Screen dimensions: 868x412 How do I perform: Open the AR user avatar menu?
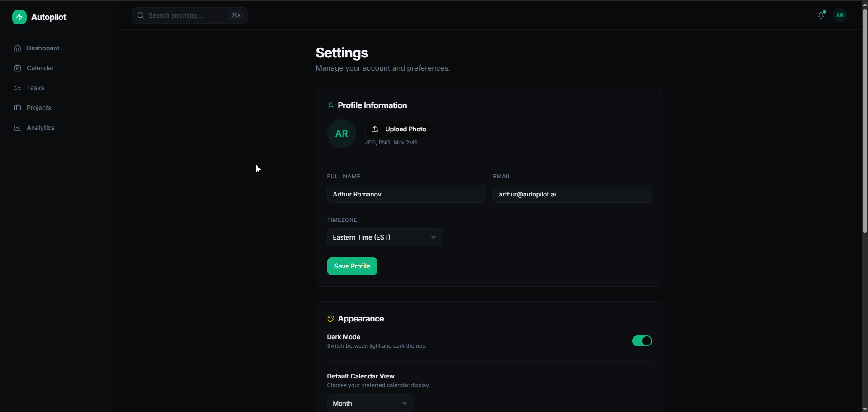pos(839,15)
